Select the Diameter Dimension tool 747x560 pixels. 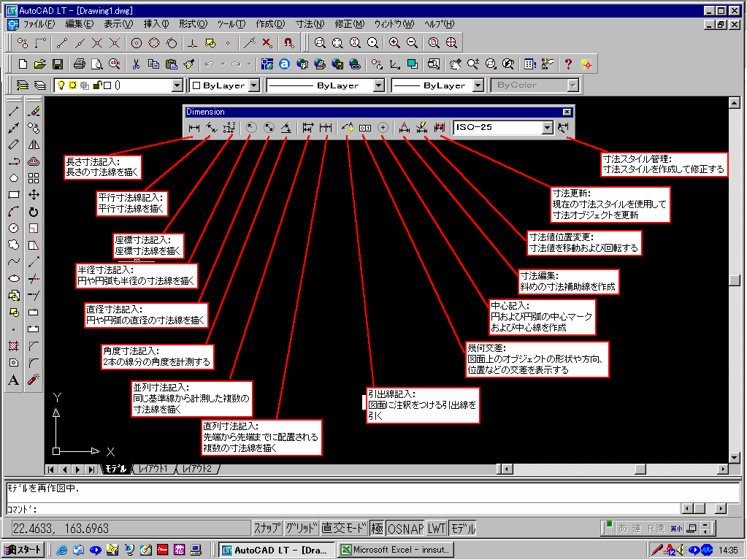(269, 128)
